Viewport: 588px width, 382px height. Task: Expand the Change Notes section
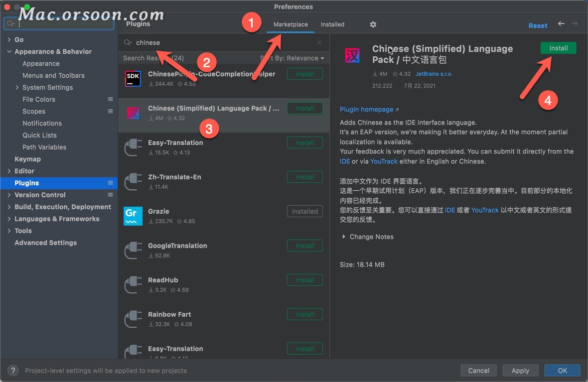[x=343, y=237]
